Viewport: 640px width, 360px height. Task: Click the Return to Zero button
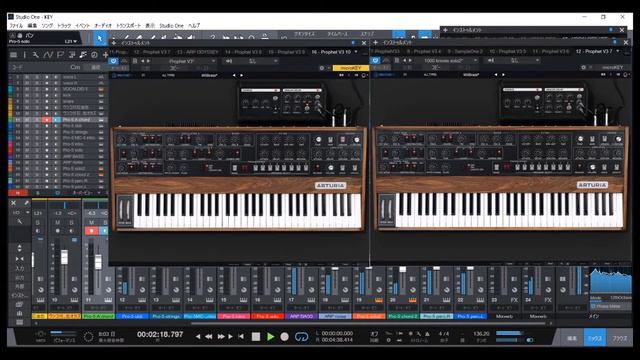241,337
